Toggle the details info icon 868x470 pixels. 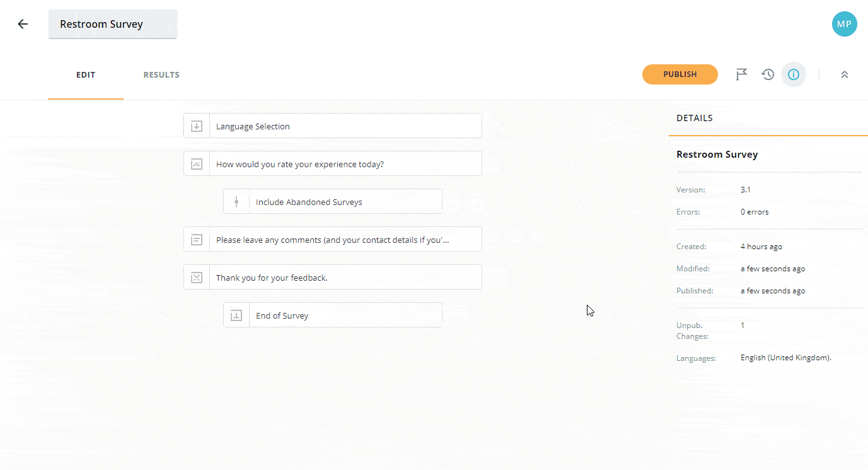point(794,74)
